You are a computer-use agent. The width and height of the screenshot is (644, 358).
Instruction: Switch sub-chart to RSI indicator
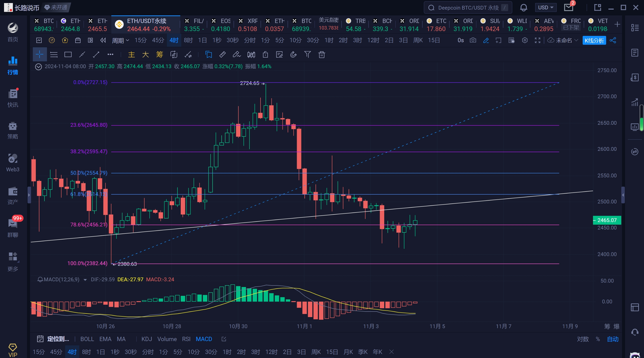186,339
